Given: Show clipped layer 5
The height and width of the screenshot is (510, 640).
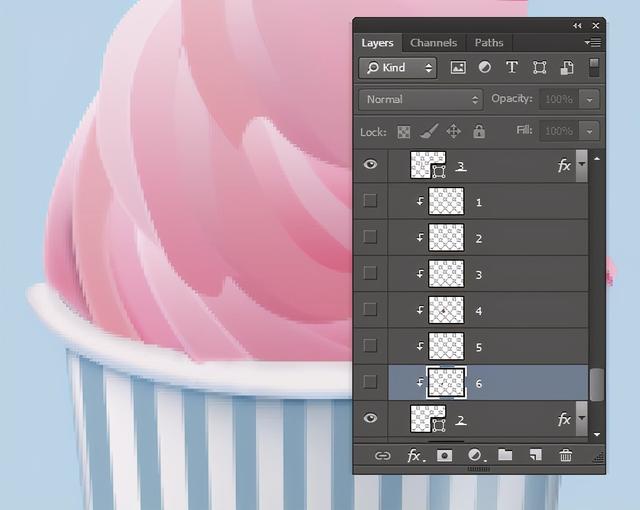Looking at the screenshot, I should [370, 346].
